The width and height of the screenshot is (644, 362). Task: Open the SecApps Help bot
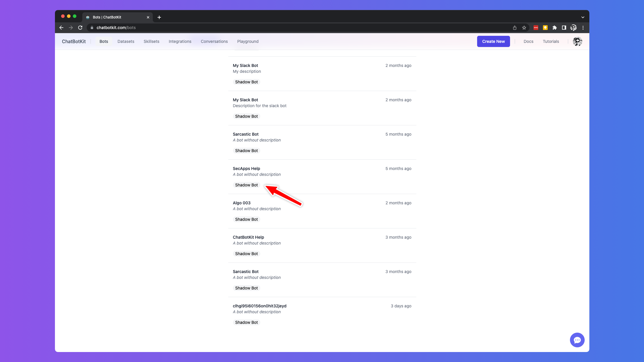[246, 169]
